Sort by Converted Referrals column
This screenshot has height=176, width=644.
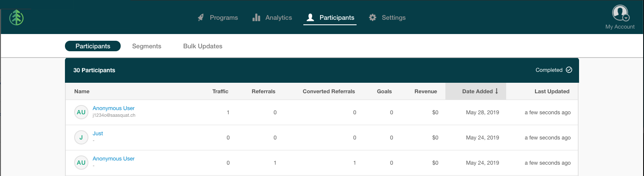click(x=328, y=91)
